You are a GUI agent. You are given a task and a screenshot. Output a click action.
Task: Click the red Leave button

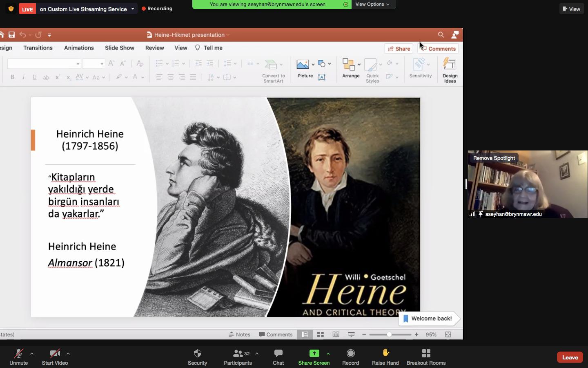570,357
